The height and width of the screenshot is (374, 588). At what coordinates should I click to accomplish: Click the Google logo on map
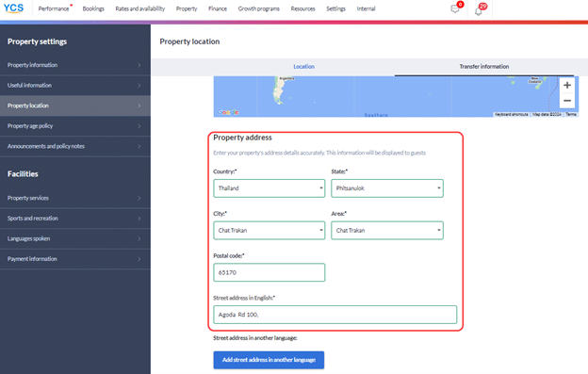pyautogui.click(x=228, y=112)
